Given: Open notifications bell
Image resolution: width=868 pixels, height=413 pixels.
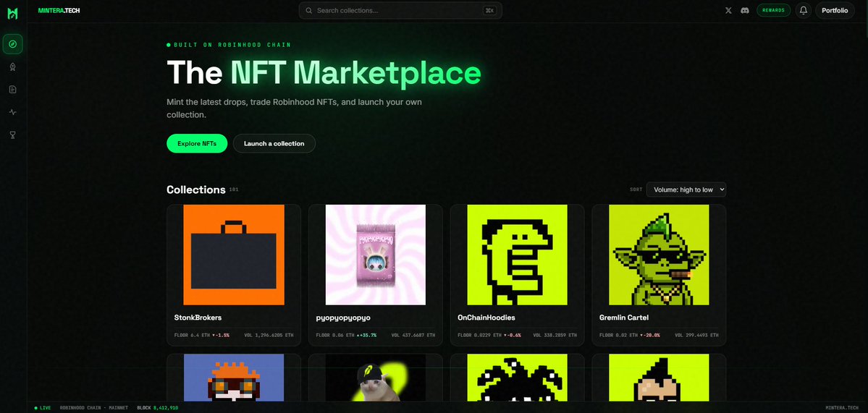Looking at the screenshot, I should tap(804, 11).
